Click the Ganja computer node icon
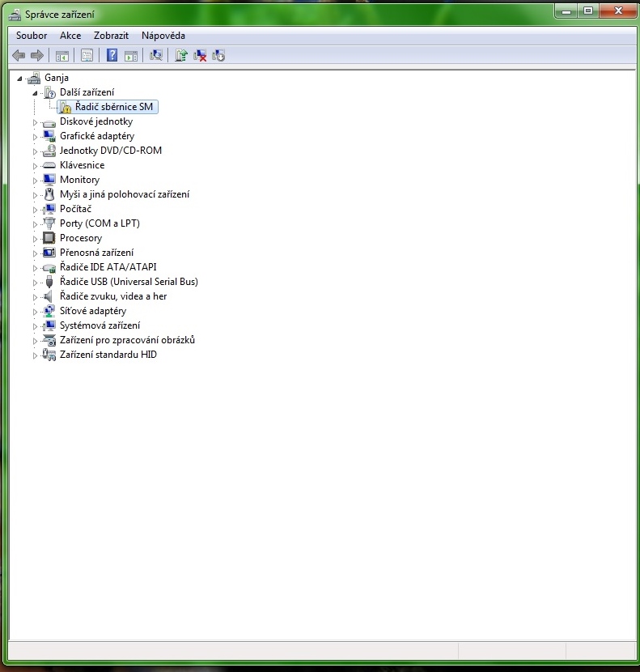Screen dimensions: 640x672 (34, 78)
